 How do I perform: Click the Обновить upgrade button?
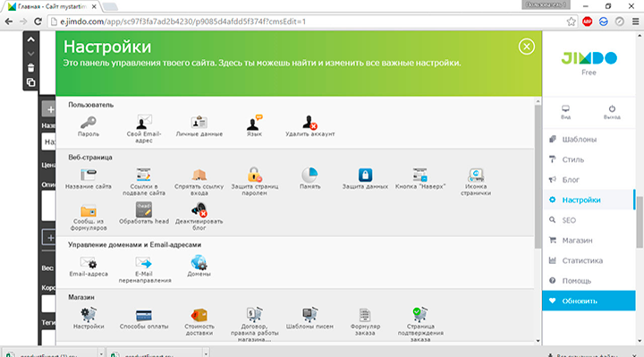click(589, 301)
